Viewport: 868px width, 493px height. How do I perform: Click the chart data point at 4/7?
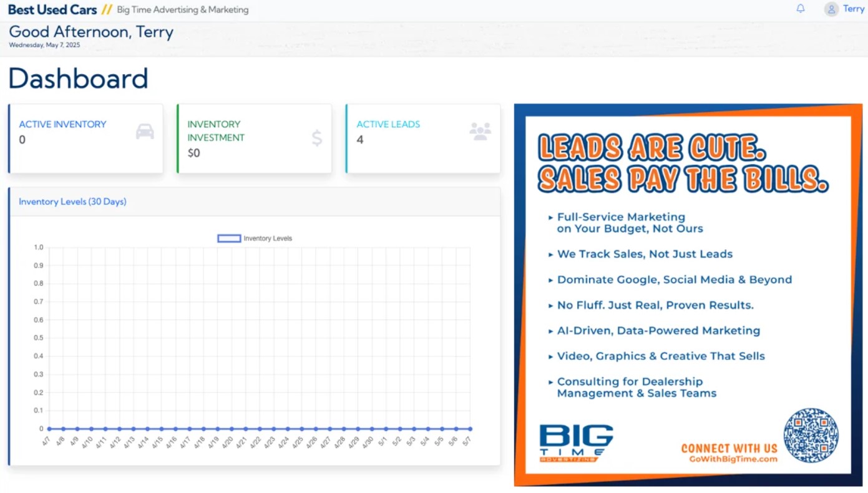click(49, 429)
